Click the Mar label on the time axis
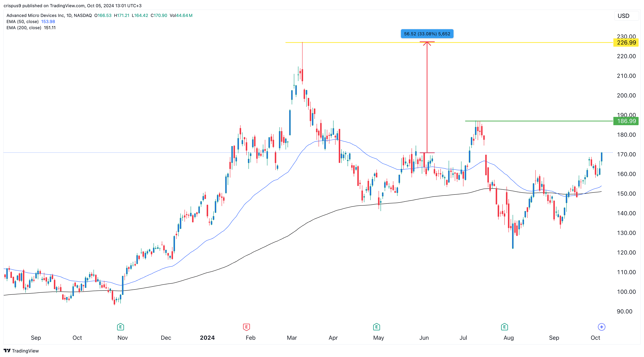This screenshot has width=644, height=357. pyautogui.click(x=292, y=338)
